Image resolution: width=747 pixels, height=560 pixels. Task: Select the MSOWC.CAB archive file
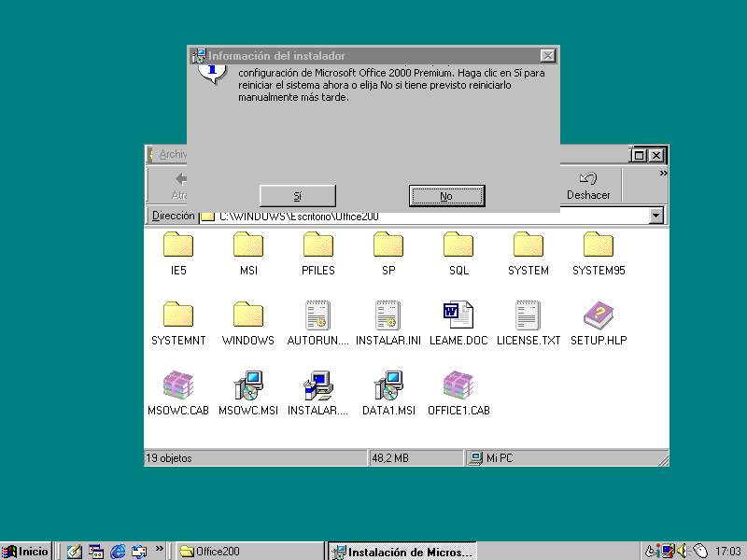177,386
